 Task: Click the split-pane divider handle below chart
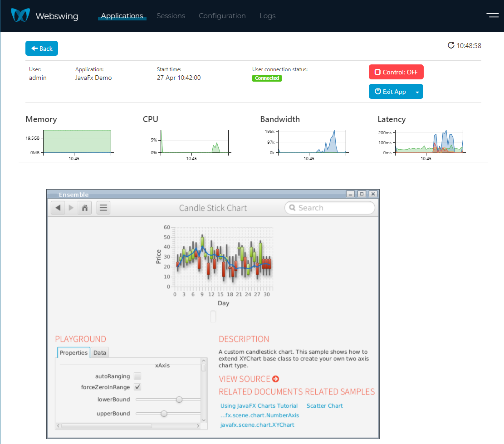click(x=213, y=317)
